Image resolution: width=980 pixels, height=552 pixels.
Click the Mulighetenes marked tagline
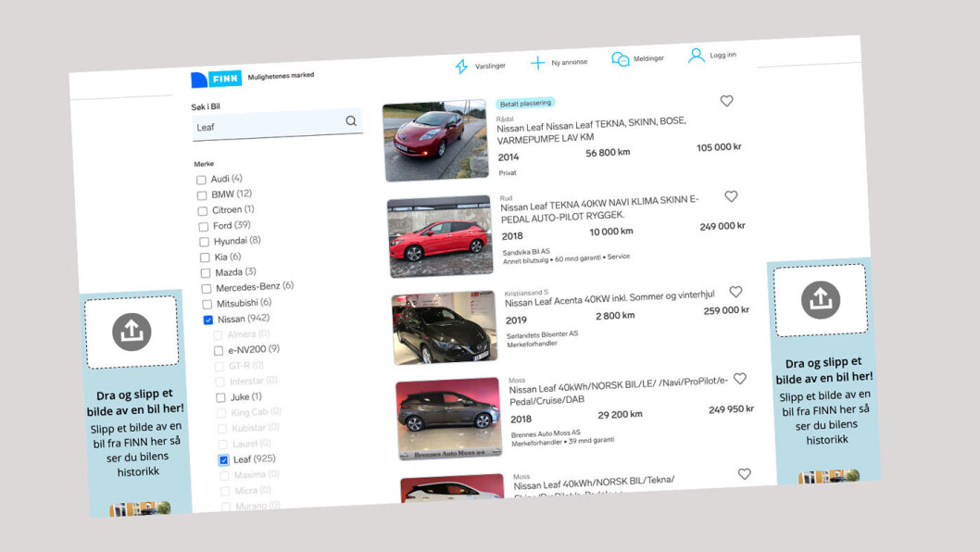click(281, 76)
